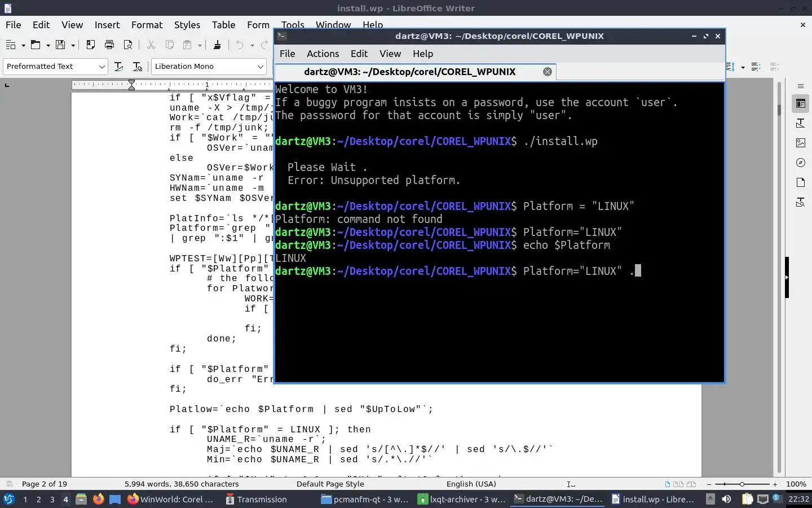Click the Writer vertical scrollbar thumb
Screen dimensions: 812x508
(x=779, y=110)
